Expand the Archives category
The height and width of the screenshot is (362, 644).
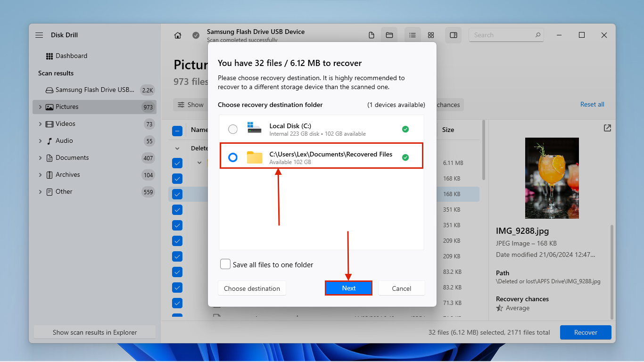click(40, 175)
